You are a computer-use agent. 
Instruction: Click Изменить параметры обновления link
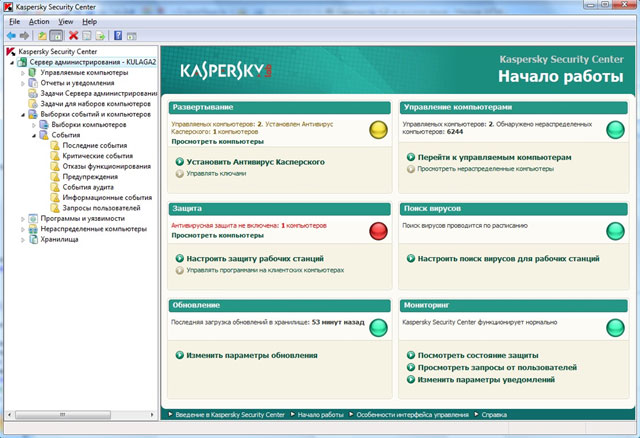pos(252,356)
